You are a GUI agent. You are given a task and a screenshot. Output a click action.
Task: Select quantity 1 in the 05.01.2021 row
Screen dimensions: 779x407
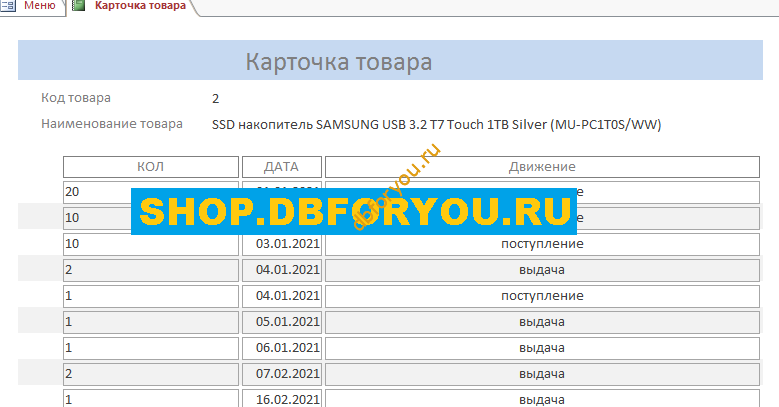coord(151,322)
